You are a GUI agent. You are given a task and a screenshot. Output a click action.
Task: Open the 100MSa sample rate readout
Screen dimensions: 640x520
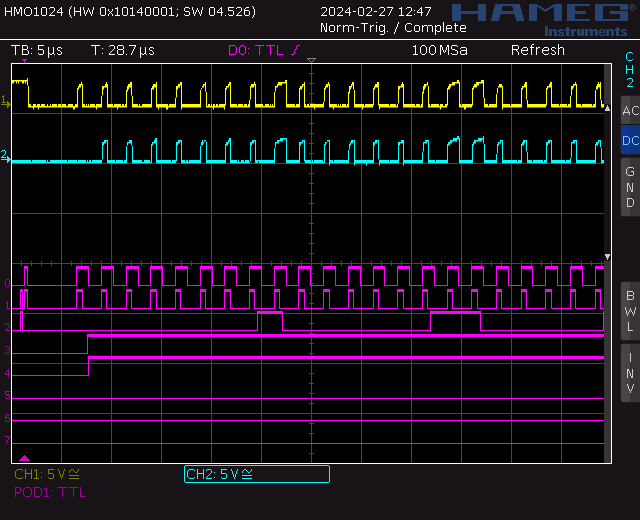click(438, 50)
